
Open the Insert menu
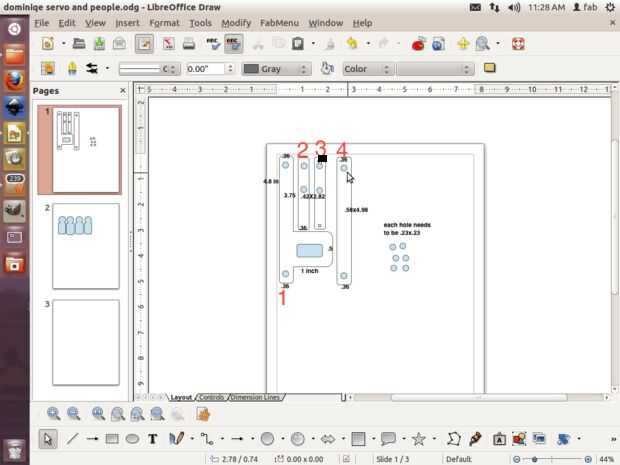(x=127, y=23)
